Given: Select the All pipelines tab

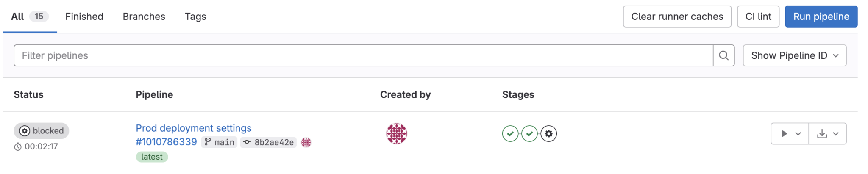Looking at the screenshot, I should click(x=17, y=17).
